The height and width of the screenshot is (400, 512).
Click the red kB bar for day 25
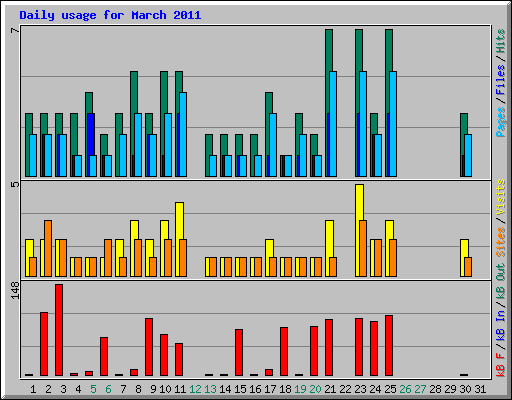389,346
